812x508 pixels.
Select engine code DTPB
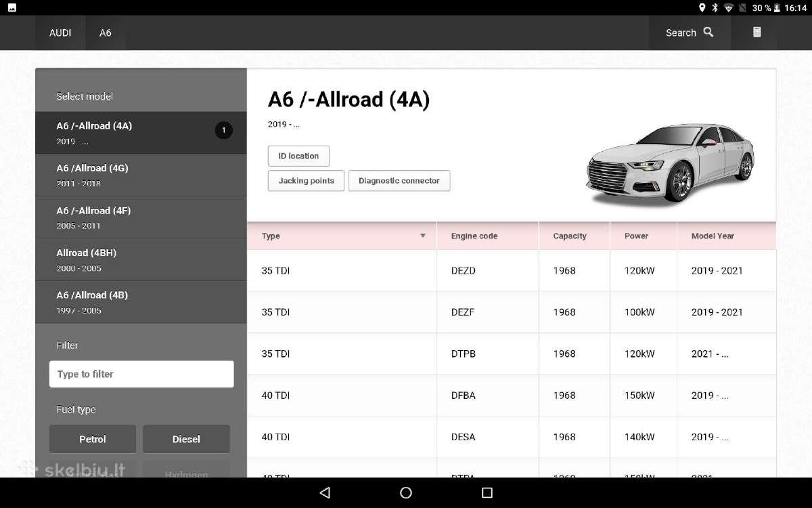point(464,354)
